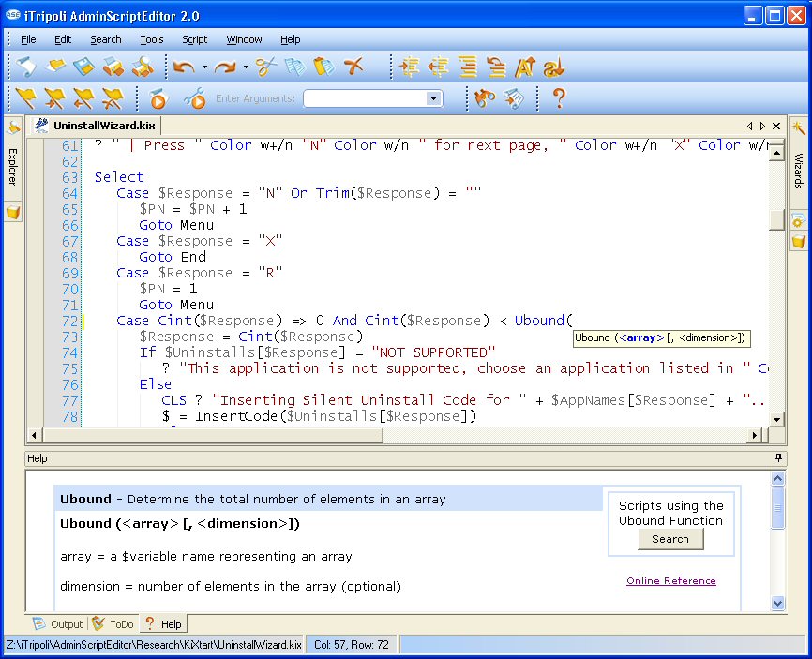
Task: Click the editor vertical scrollbar down arrow
Action: [x=776, y=419]
